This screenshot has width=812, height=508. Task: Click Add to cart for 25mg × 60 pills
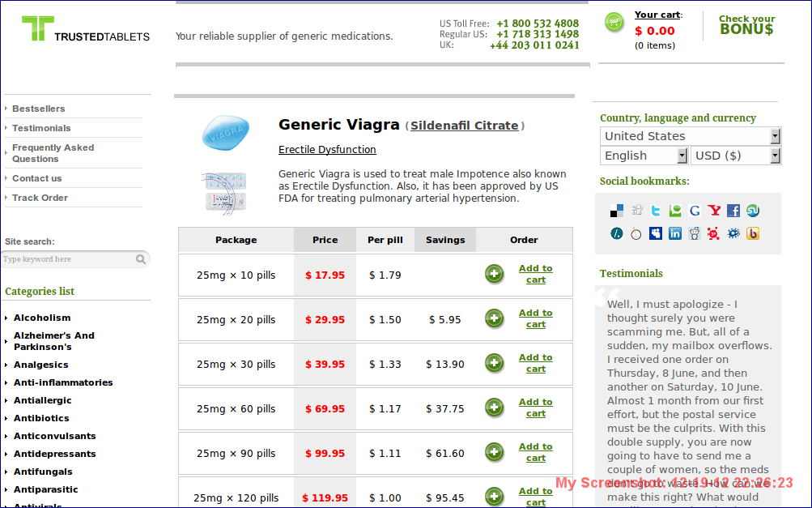tap(535, 408)
